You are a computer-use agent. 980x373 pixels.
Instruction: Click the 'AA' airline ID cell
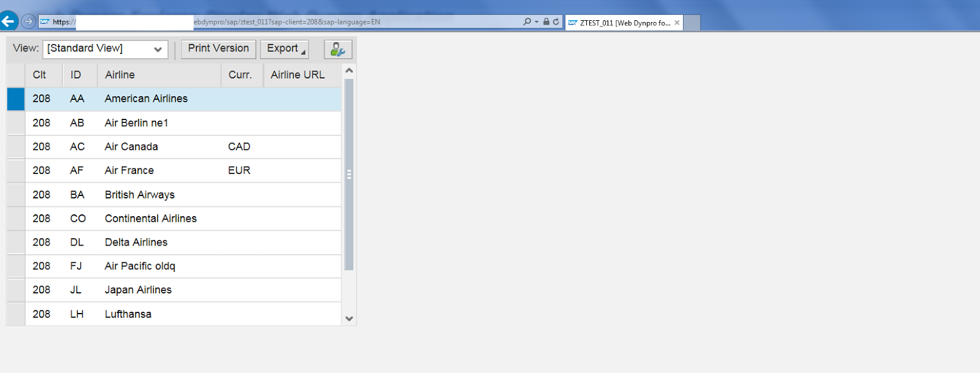click(80, 99)
